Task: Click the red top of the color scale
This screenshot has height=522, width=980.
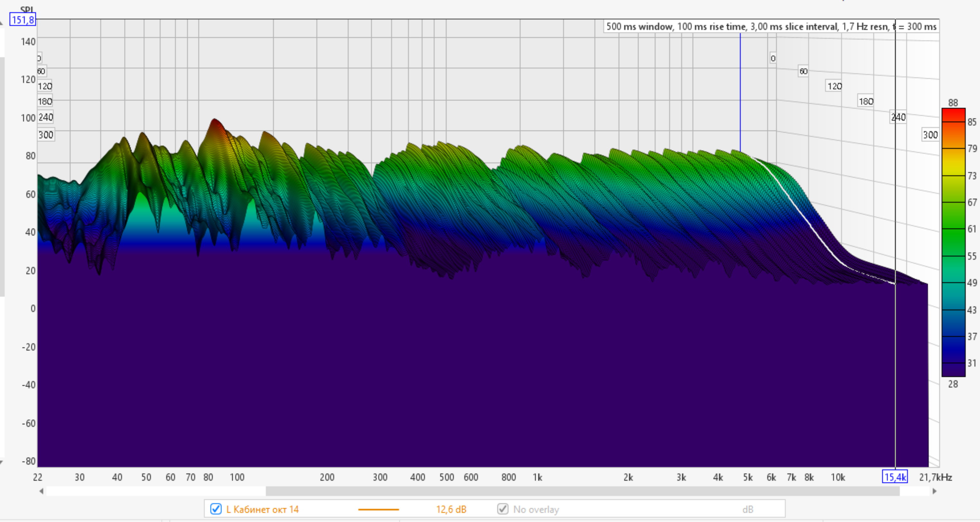Action: tap(953, 113)
